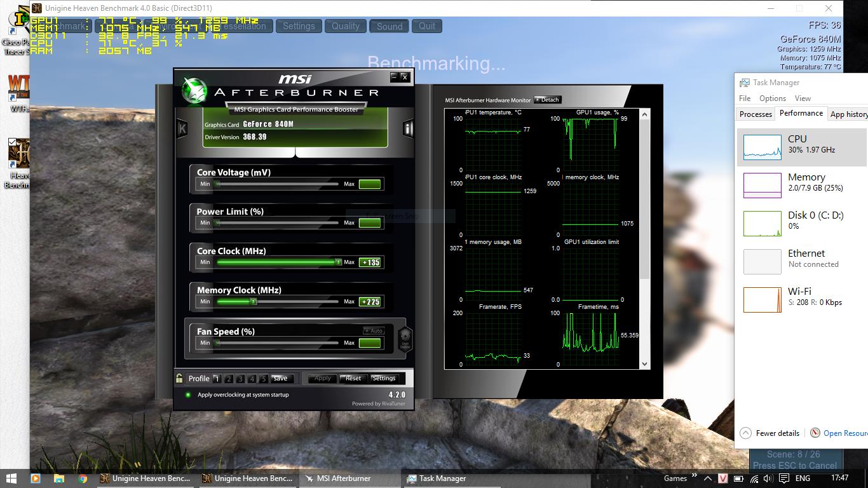Open Google Chrome from the taskbar
868x488 pixels.
click(83, 478)
